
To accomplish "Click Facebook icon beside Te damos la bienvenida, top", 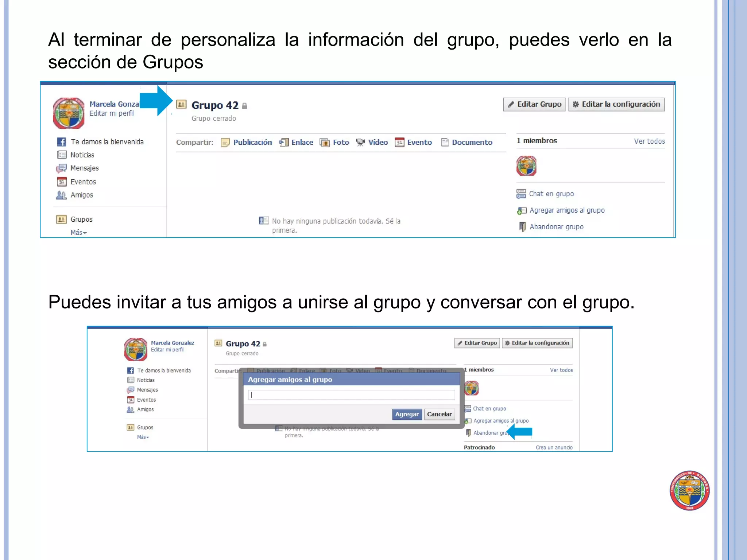I will coord(62,142).
